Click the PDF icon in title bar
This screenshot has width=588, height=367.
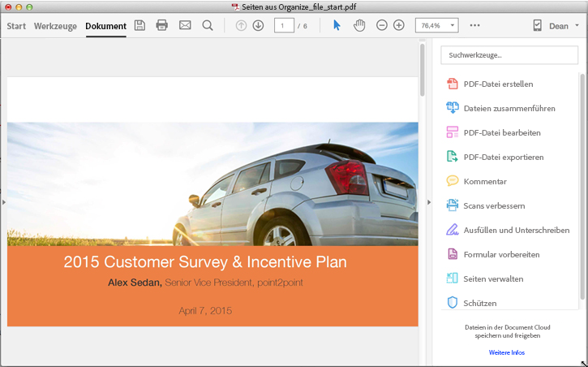(235, 6)
